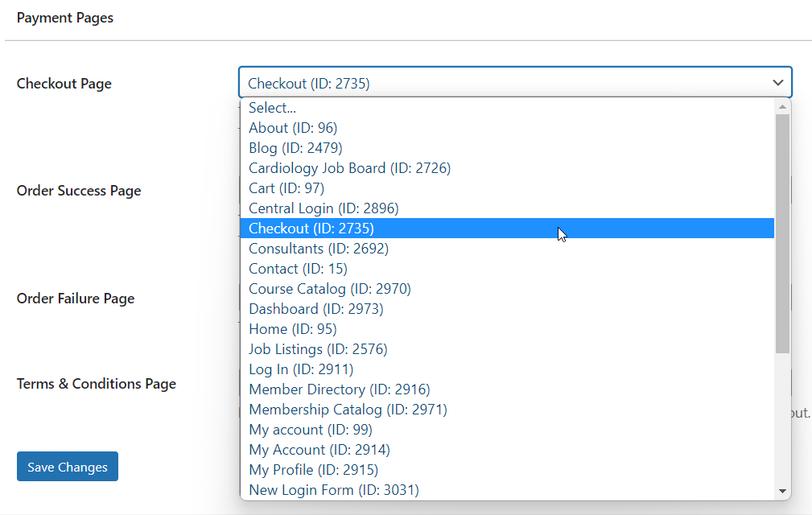Click the Terms & Conditions Page label

97,384
